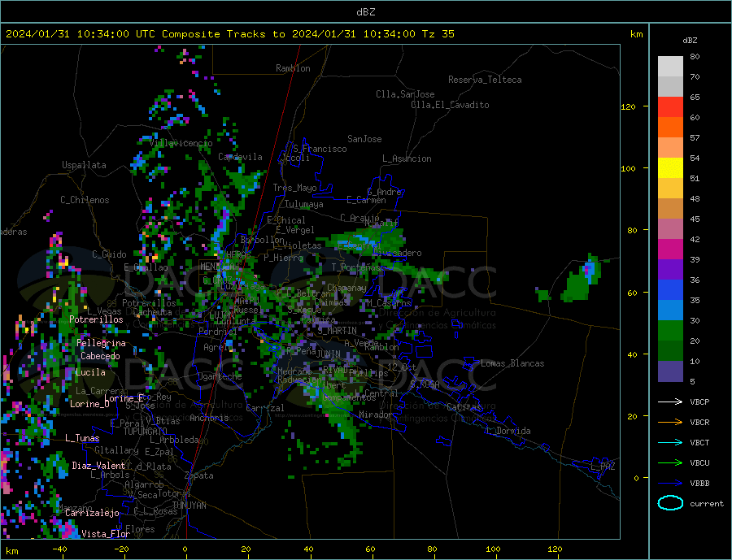Click the Cabecedo station label
732x560 pixels.
point(100,356)
